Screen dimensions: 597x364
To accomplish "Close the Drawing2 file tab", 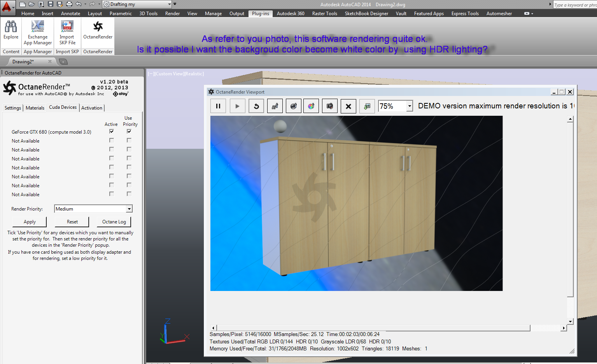I will pos(50,61).
